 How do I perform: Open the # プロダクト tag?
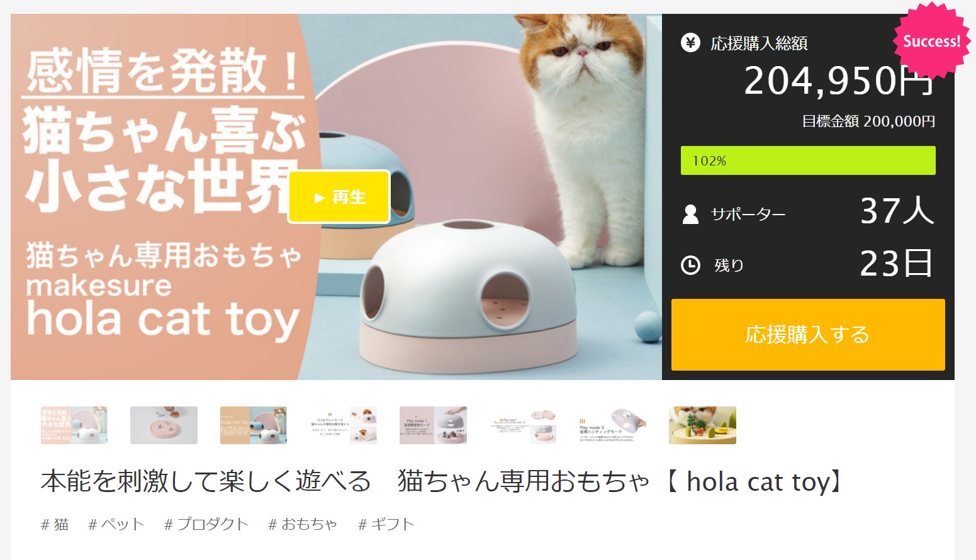pyautogui.click(x=206, y=524)
